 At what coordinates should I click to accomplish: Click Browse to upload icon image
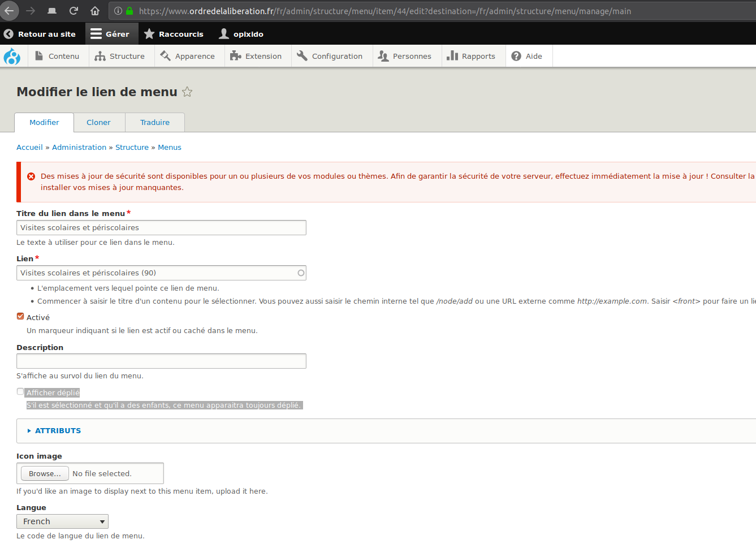[45, 473]
